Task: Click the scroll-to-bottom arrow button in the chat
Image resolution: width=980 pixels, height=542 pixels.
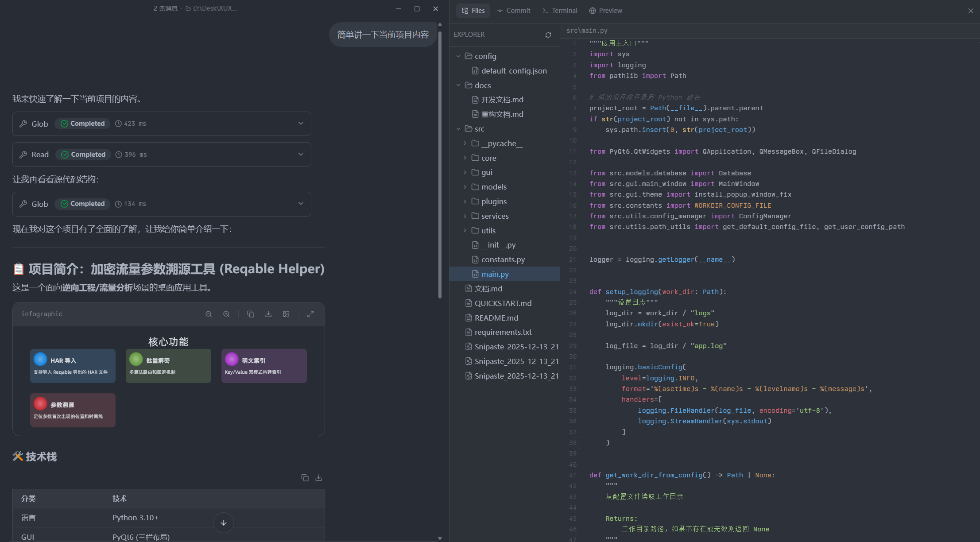Action: pos(224,523)
